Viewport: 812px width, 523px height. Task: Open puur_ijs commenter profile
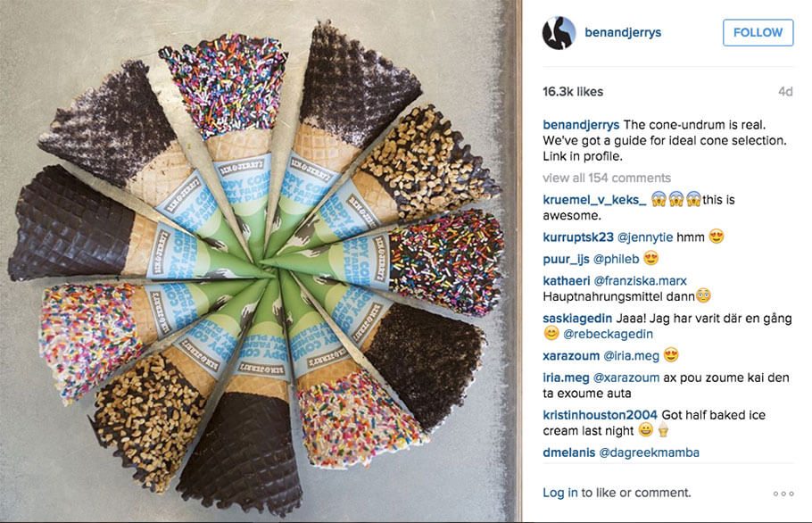point(566,259)
